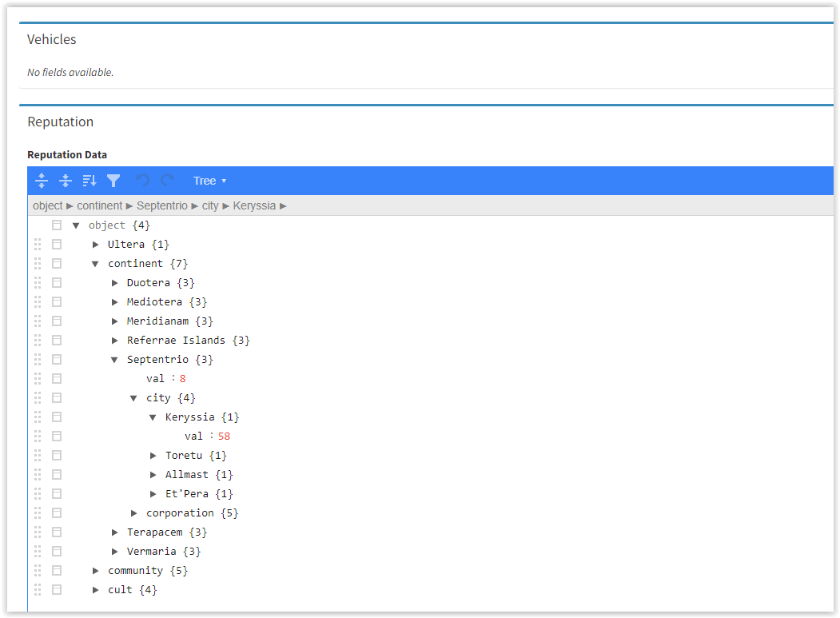This screenshot has height=618, width=840.
Task: Open the filter/transform funnel tool
Action: click(113, 181)
